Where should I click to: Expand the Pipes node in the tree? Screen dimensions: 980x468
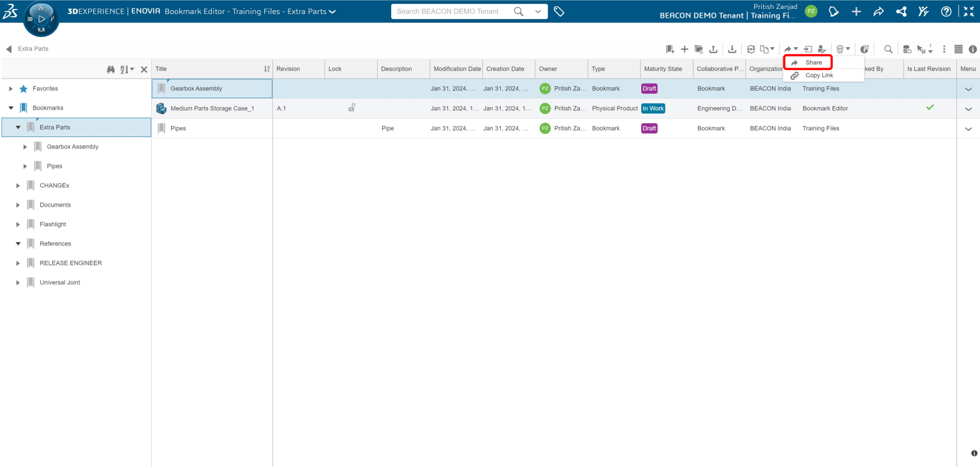(25, 166)
